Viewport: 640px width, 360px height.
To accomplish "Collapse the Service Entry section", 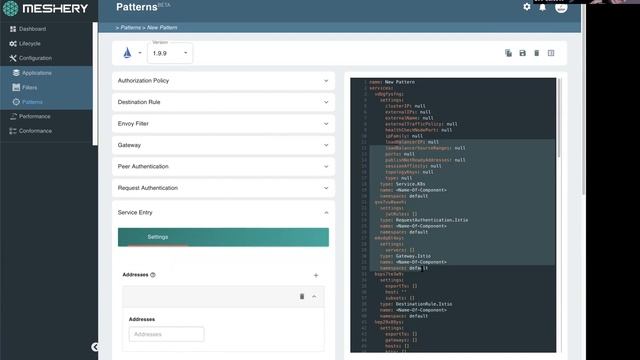I will coord(223,213).
